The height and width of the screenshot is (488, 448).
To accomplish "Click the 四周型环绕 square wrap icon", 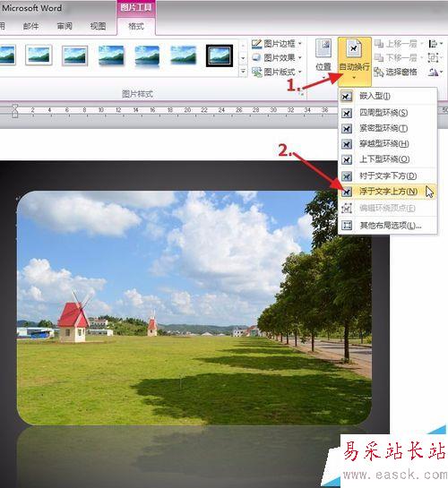I will pos(347,113).
